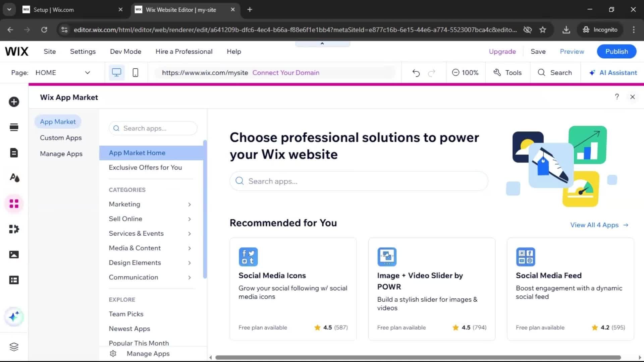Open Pages & Menu icon in left sidebar
644x362 pixels.
[x=14, y=153]
